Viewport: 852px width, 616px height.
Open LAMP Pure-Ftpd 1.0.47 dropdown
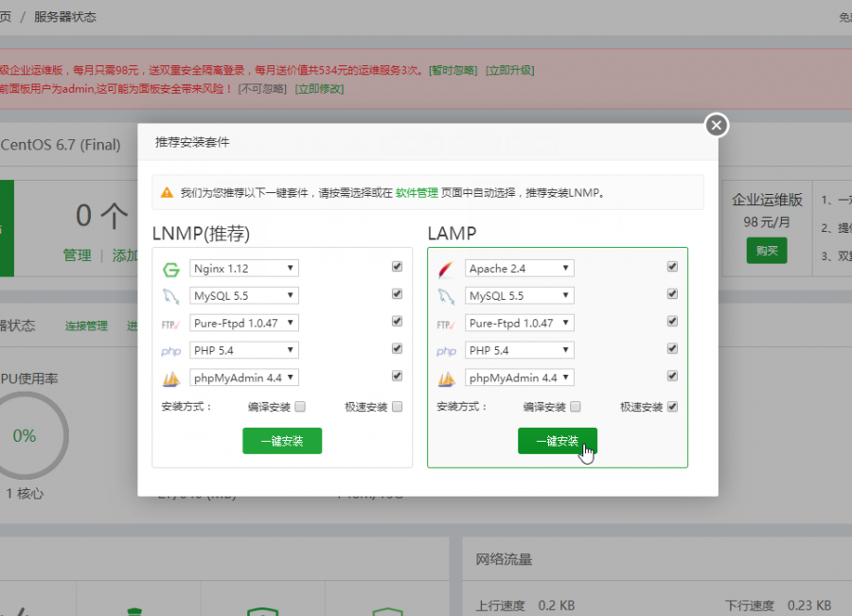[x=520, y=323]
